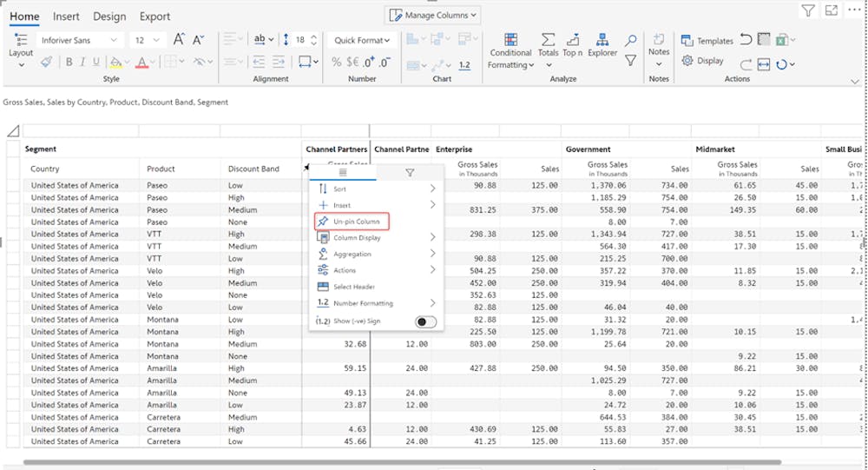Switch to the Design ribbon tab
This screenshot has width=868, height=470.
click(109, 17)
